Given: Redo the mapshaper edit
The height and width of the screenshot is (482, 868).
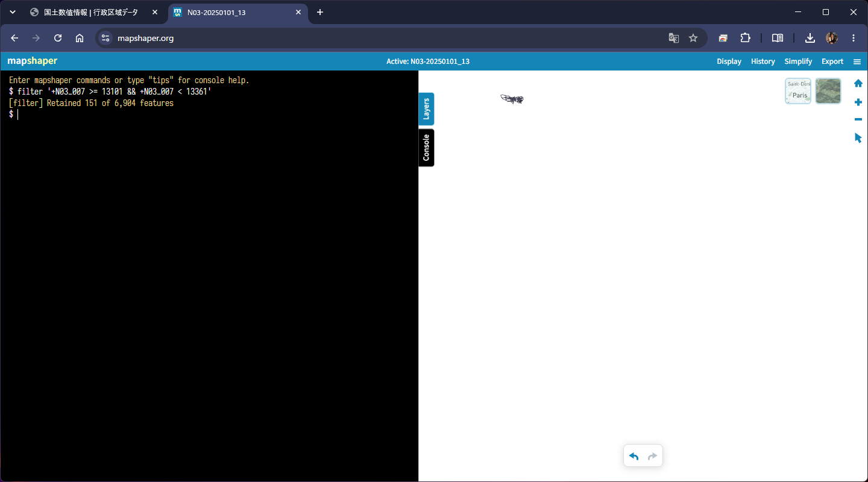Looking at the screenshot, I should click(652, 456).
